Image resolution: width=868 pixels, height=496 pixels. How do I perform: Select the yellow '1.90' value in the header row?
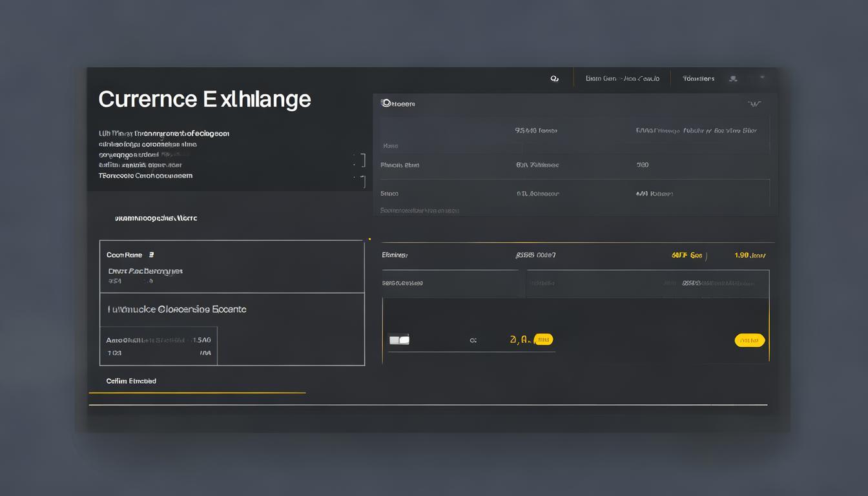coord(749,255)
